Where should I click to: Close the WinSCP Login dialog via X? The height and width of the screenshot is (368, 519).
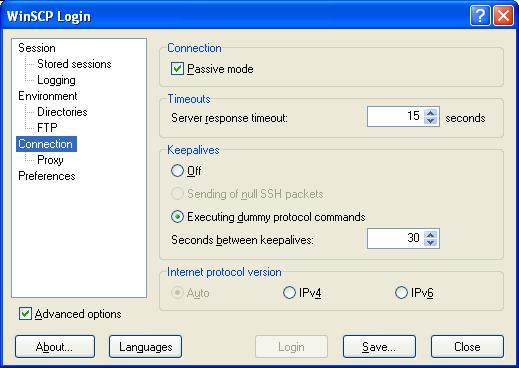point(503,15)
